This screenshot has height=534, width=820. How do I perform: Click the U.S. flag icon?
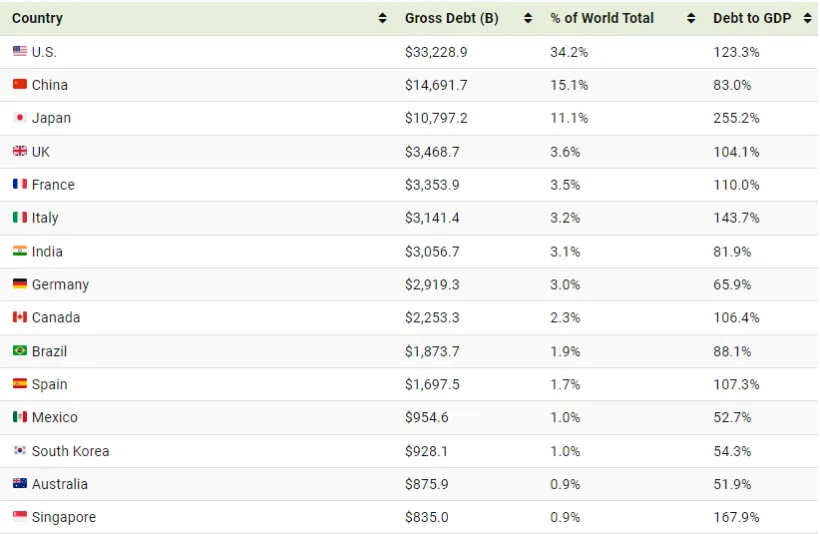(20, 51)
